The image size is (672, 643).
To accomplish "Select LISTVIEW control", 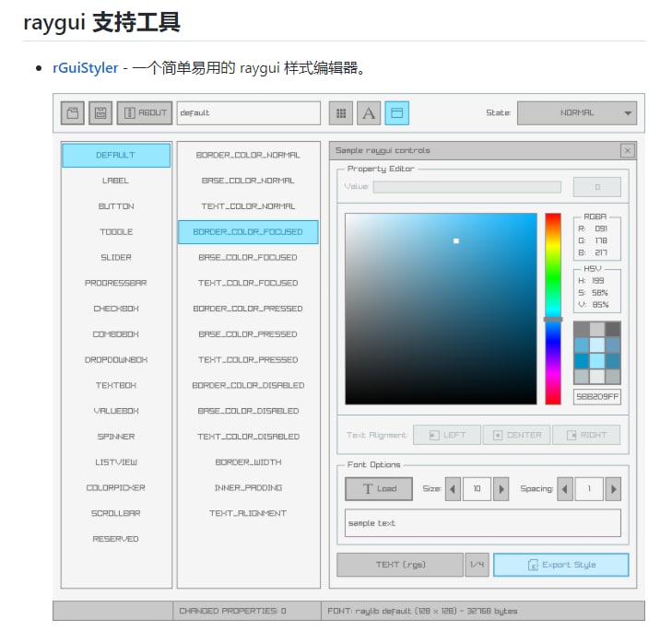I will pyautogui.click(x=116, y=462).
